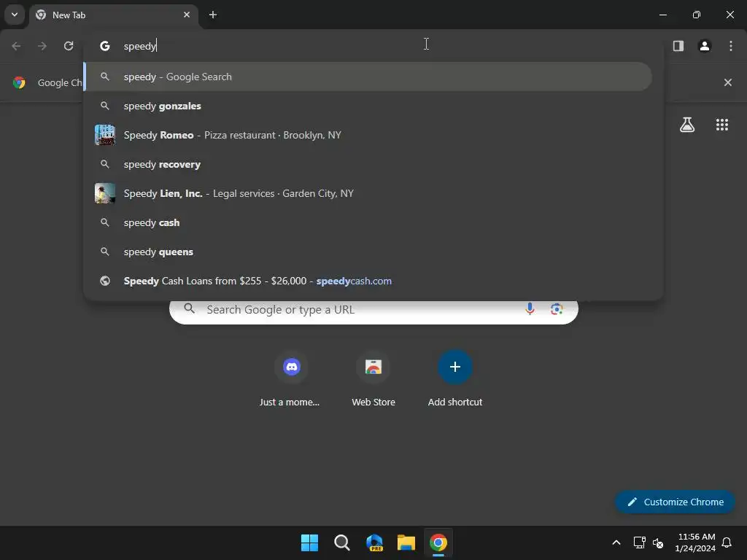747x560 pixels.
Task: Dismiss the Google Chrome info bar
Action: click(x=727, y=82)
